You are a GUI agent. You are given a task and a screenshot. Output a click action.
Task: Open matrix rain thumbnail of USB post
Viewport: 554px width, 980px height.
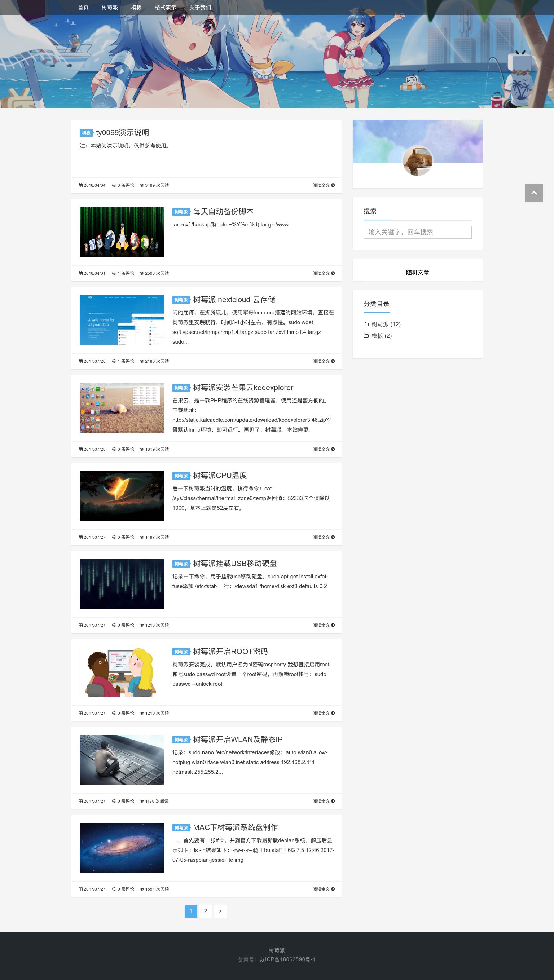pos(122,584)
